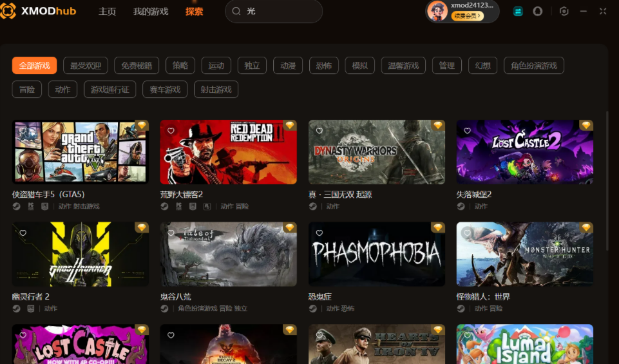Click Steam icon under 失落城堡2

(461, 206)
